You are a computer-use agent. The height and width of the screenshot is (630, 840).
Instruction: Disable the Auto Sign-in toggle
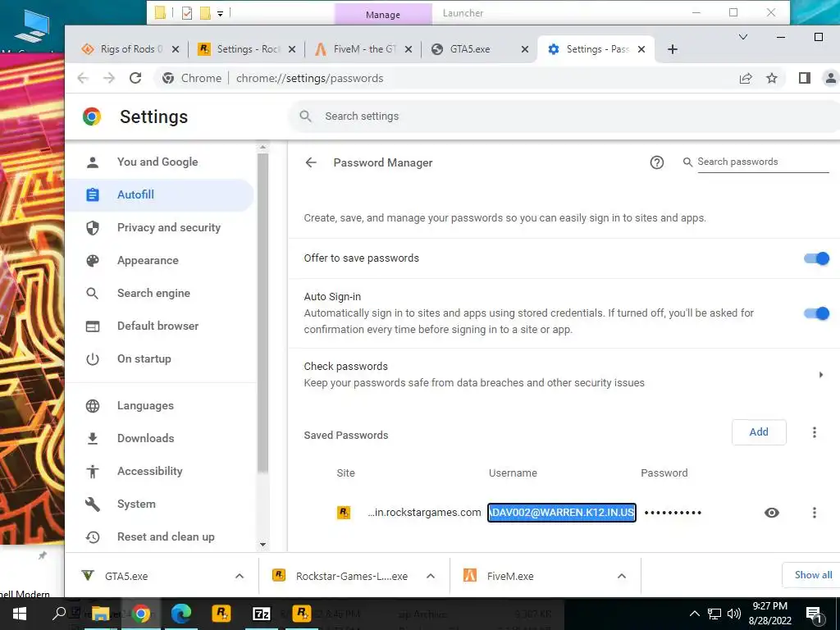pos(816,313)
